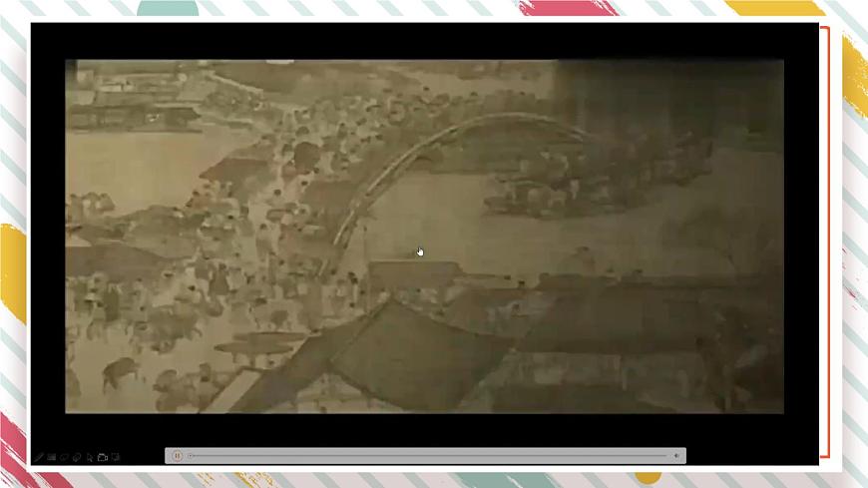This screenshot has width=868, height=488.
Task: Choose the oval lasso tool icon
Action: 64,457
